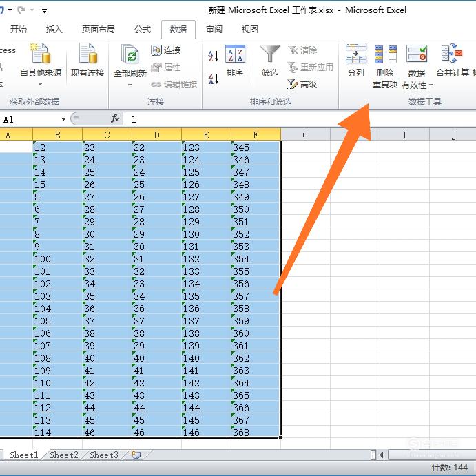476x476 pixels.
Task: Switch to the Formulas (公式) tab
Action: (143, 29)
